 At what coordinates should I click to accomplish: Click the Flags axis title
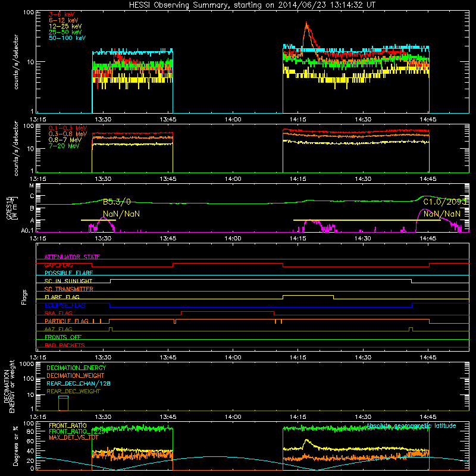click(24, 297)
